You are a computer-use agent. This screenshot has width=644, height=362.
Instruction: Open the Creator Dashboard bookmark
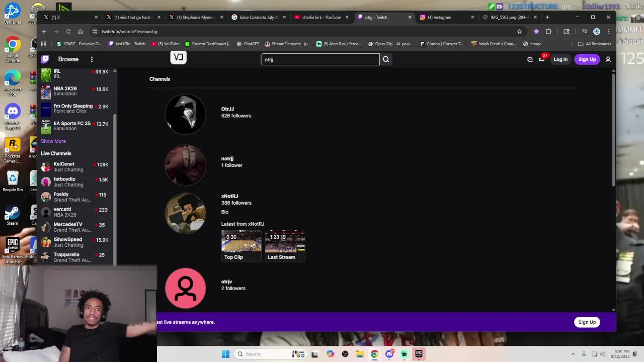208,44
